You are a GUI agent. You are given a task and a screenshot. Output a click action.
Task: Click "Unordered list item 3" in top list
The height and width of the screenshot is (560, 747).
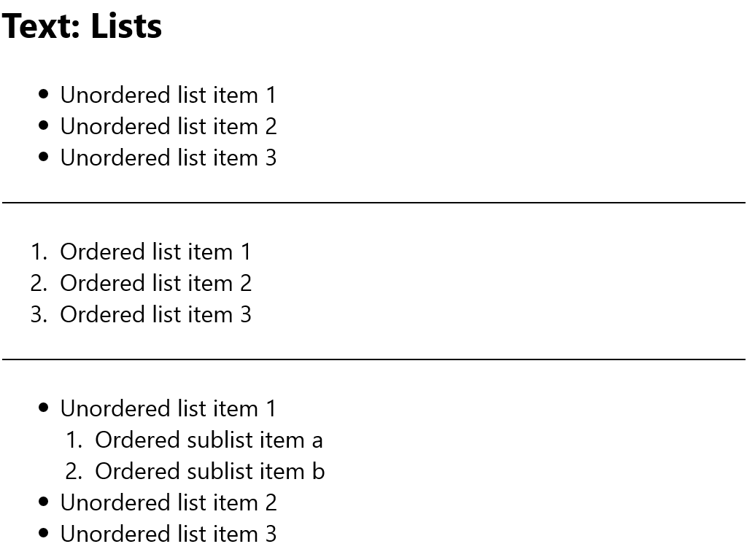coord(169,157)
